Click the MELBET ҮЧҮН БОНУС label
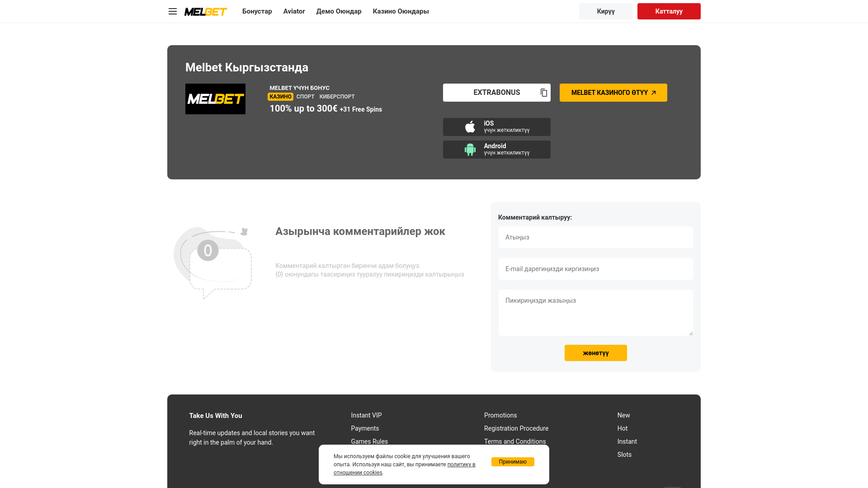Screen dimensions: 868x488 click(x=300, y=88)
